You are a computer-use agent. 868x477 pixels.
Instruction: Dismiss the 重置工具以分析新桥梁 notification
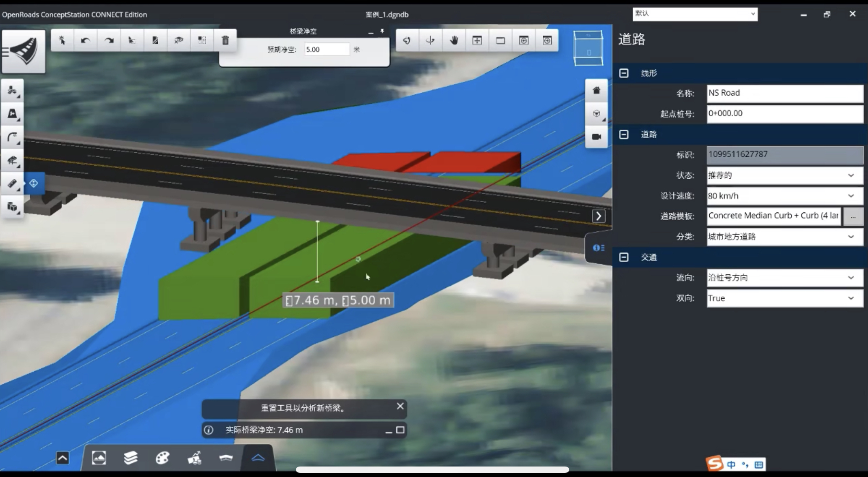click(x=400, y=406)
